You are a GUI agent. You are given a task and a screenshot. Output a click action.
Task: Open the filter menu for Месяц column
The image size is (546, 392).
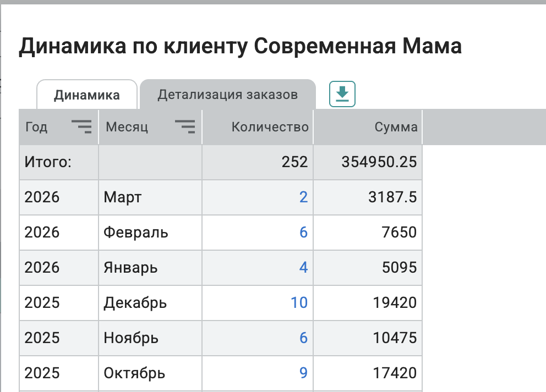tap(185, 127)
